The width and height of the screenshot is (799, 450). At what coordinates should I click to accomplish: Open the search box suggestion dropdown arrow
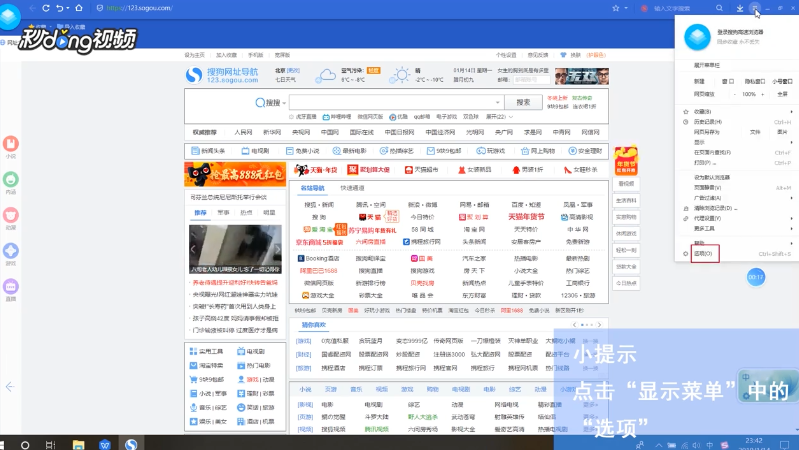click(497, 102)
